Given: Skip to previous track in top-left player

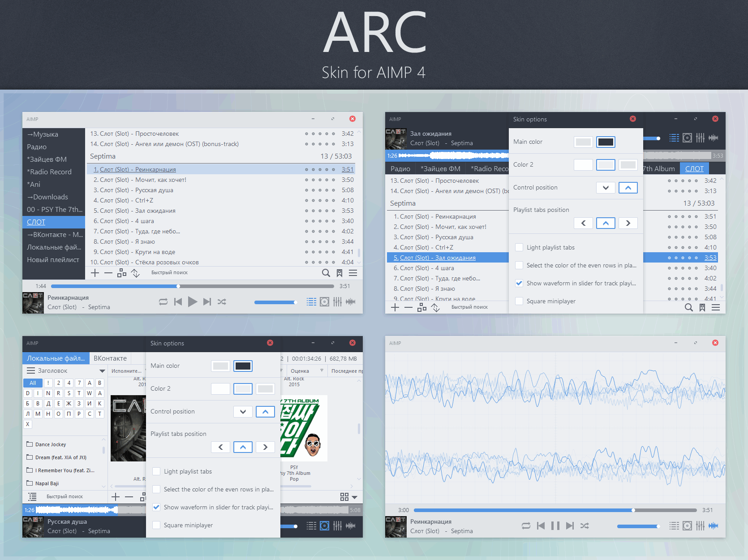Looking at the screenshot, I should [178, 302].
